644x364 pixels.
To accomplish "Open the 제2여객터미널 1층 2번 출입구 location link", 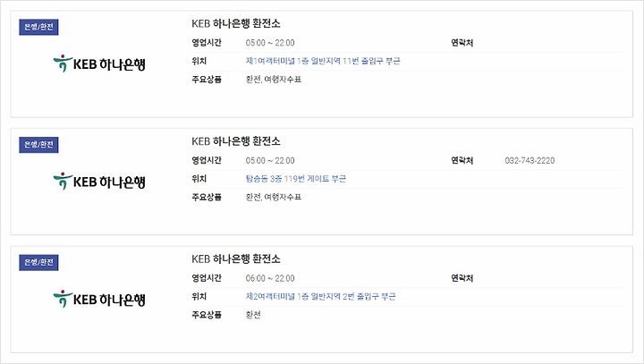I will click(321, 296).
